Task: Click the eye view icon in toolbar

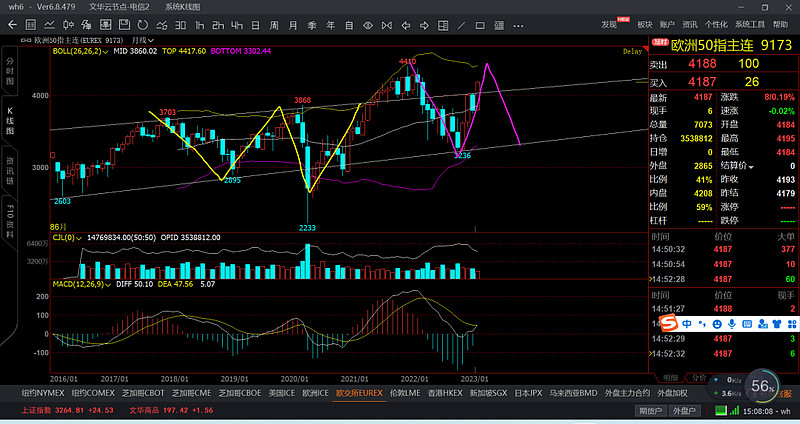Action: tap(368, 25)
